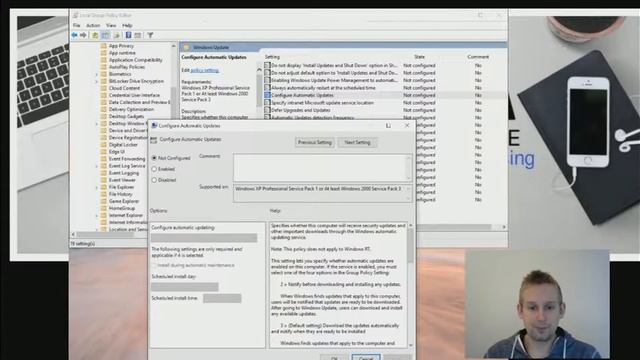Select 'Do not adjust default option' setting row
The image size is (640, 360).
point(335,73)
